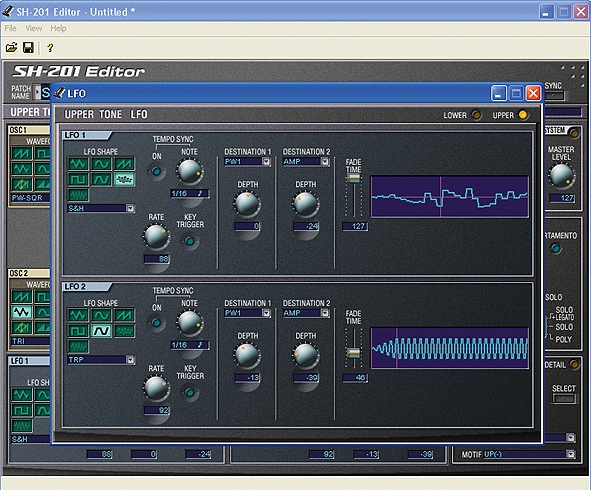Choose OSC2 sawtooth waveform in main window
591x490 pixels.
(21, 297)
